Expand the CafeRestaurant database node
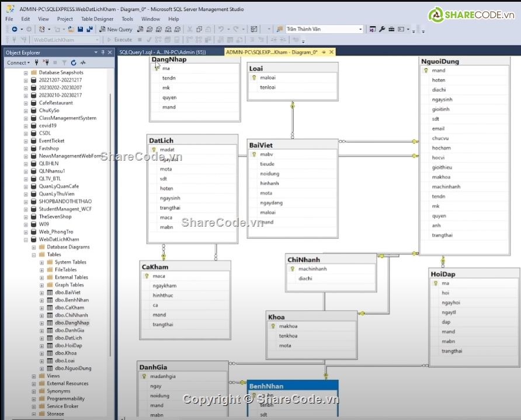 coord(26,103)
